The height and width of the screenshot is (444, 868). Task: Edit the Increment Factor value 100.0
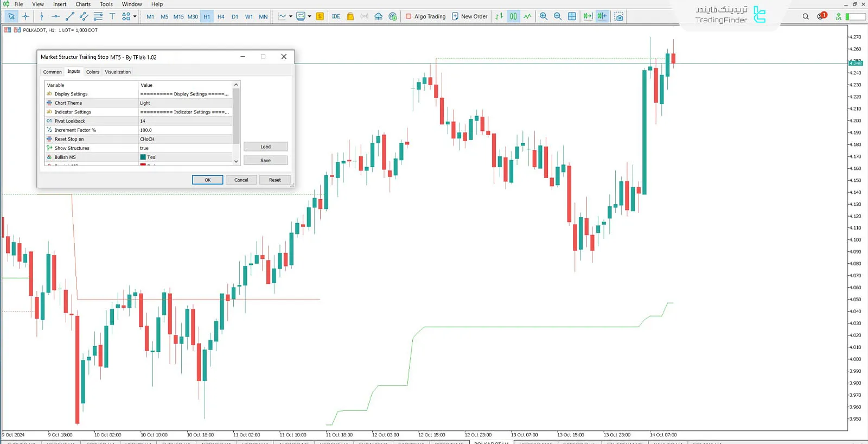pos(186,130)
